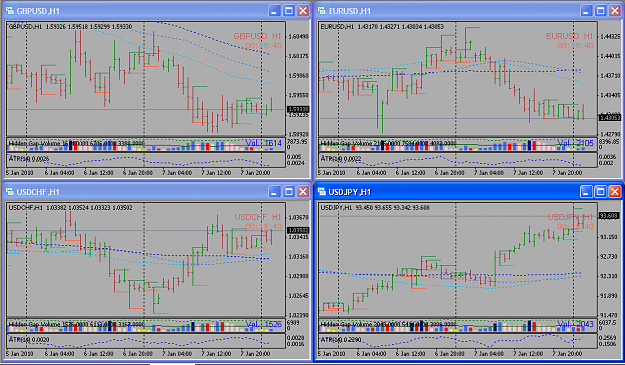Click 'ATR(14) 0.2290' label in USDJPY window
The width and height of the screenshot is (625, 365).
pyautogui.click(x=341, y=340)
